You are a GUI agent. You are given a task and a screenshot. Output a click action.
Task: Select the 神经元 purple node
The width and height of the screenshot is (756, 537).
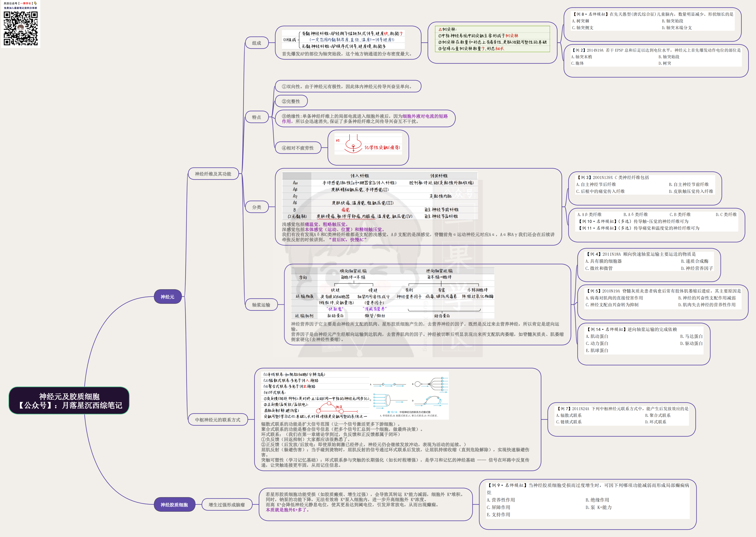pyautogui.click(x=168, y=297)
